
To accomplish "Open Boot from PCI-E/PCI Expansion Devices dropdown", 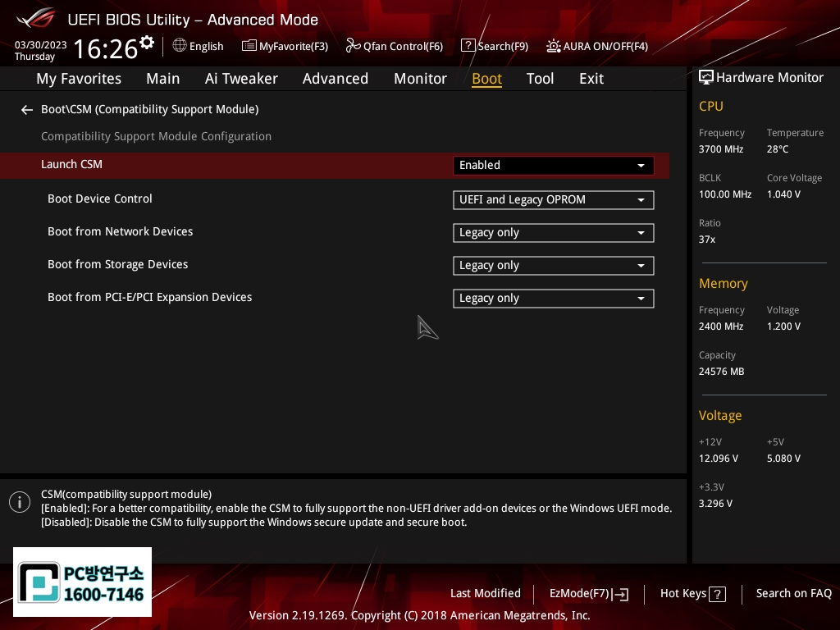I will tap(554, 299).
